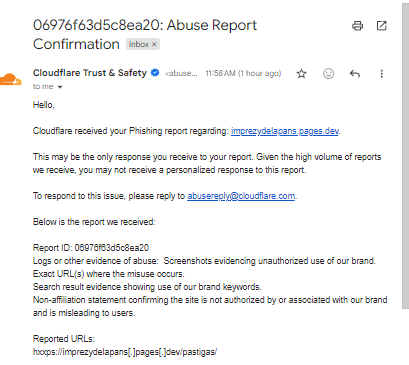Remove the Inbox label with its x
The height and width of the screenshot is (365, 409).
pos(154,44)
